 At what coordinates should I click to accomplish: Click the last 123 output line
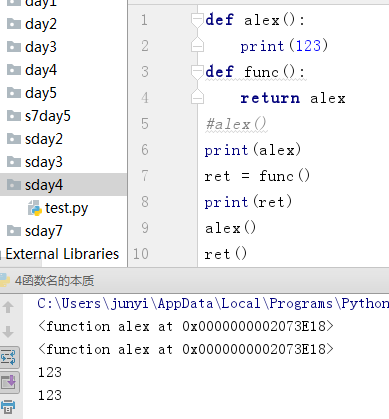[x=50, y=395]
